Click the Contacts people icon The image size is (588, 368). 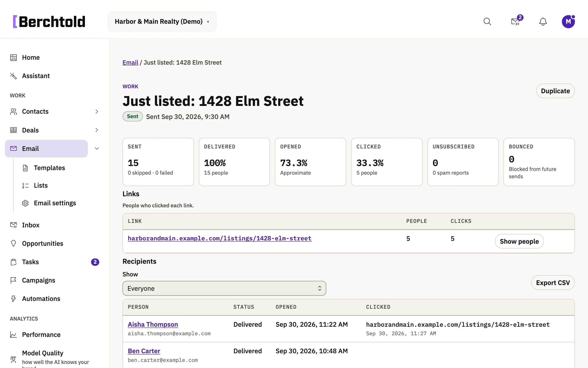[x=13, y=111]
